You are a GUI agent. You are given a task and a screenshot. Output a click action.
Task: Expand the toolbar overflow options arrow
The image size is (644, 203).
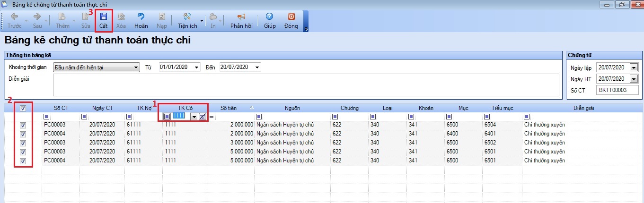pyautogui.click(x=306, y=29)
